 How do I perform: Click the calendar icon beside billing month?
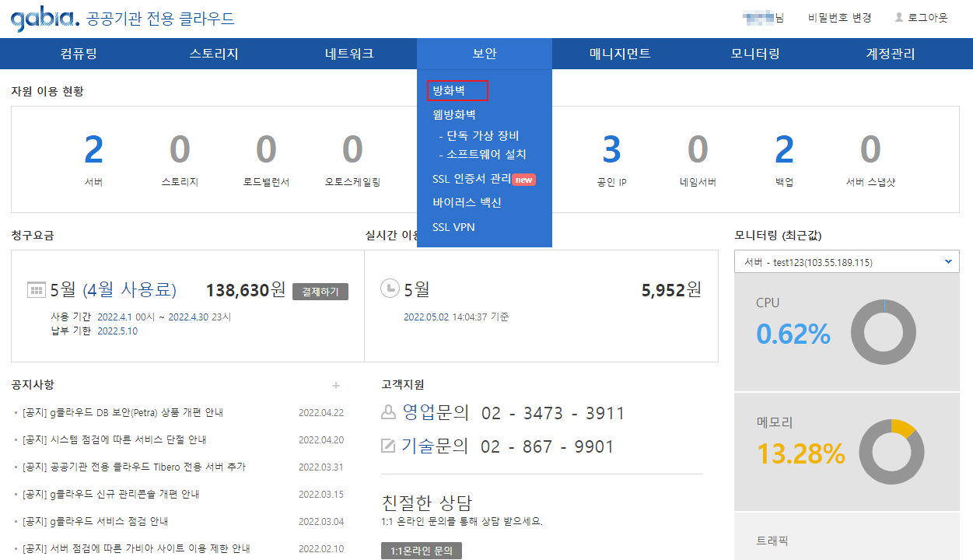coord(37,290)
